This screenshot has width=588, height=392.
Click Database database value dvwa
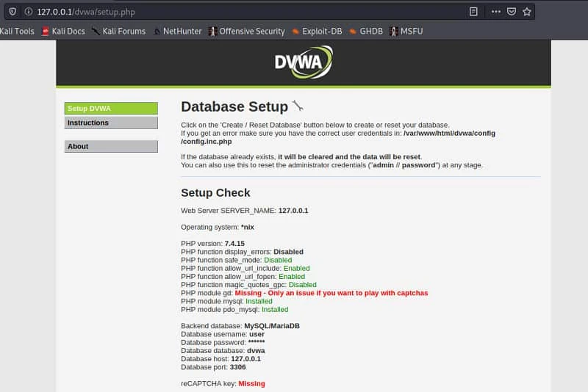click(256, 350)
